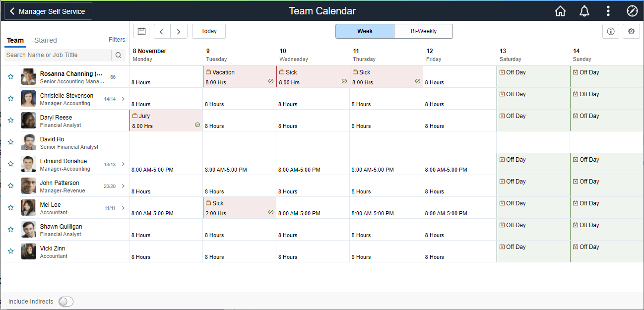Open the calendar date picker icon

141,31
